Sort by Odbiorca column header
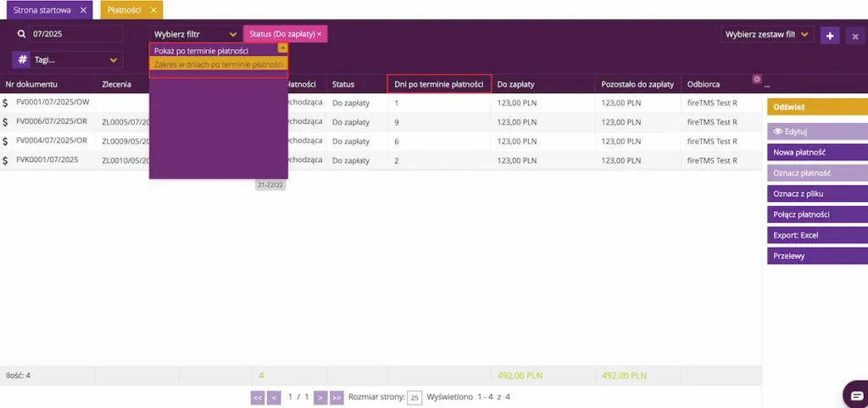The image size is (868, 408). click(703, 85)
